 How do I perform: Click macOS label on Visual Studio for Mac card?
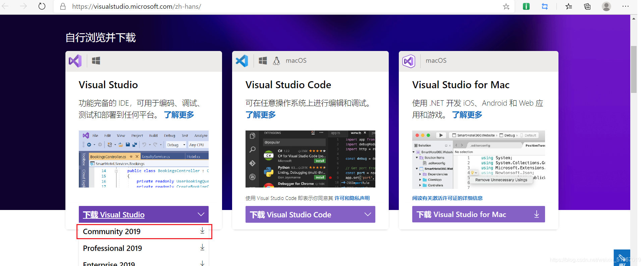click(x=436, y=60)
